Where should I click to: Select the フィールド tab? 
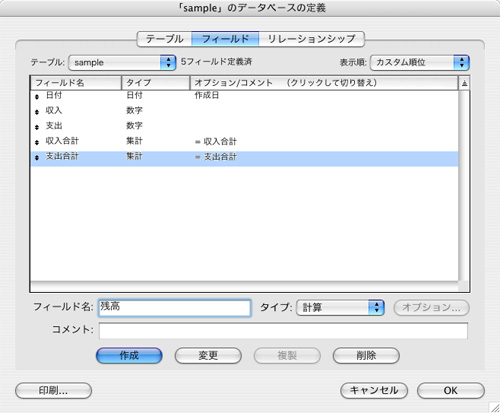[225, 39]
